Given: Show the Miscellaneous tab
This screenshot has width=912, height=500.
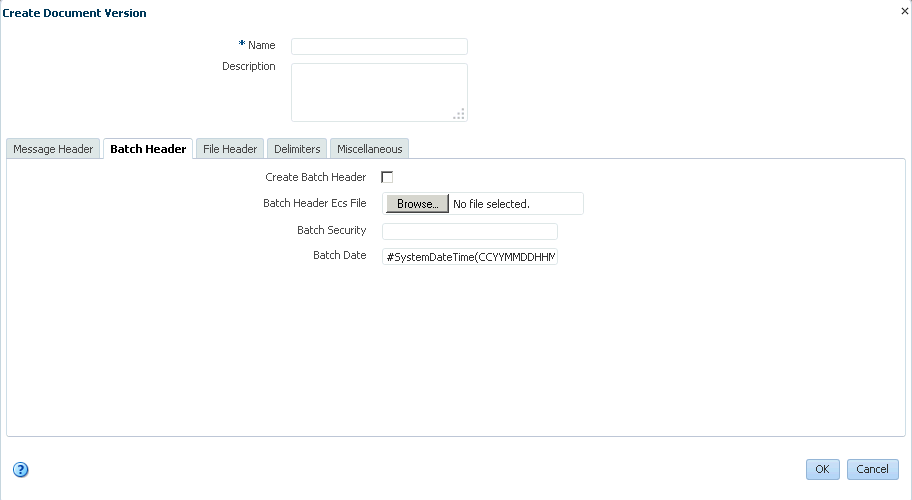Looking at the screenshot, I should [x=369, y=149].
